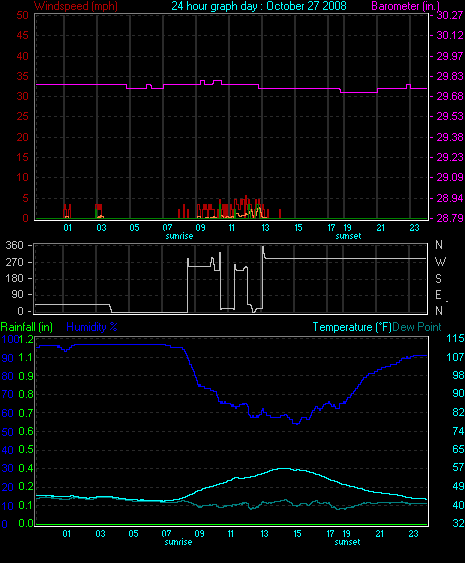Click the W compass direction label
Image resolution: width=465 pixels, height=563 pixels.
pyautogui.click(x=440, y=262)
